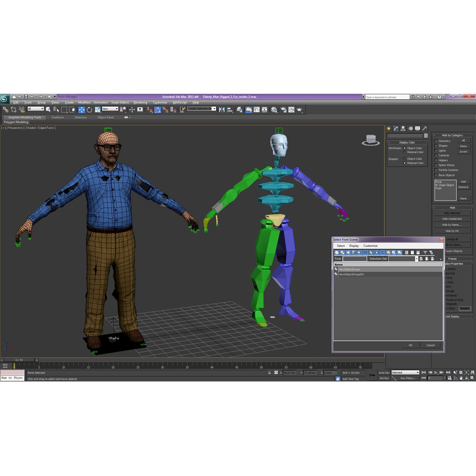Activate the Select and Rotate tool
Screen dimensions: 476x476
[x=89, y=110]
